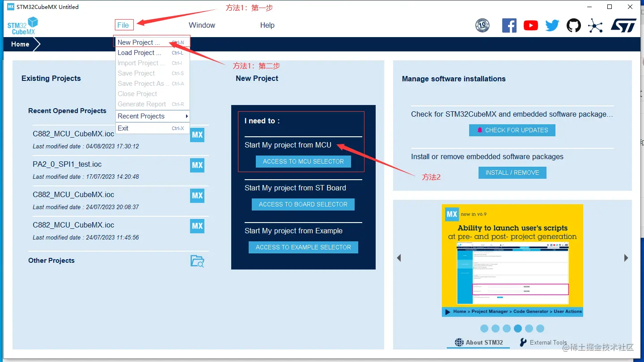Open the v6.9 feature banner thumbnail
This screenshot has width=644, height=362.
click(x=513, y=261)
